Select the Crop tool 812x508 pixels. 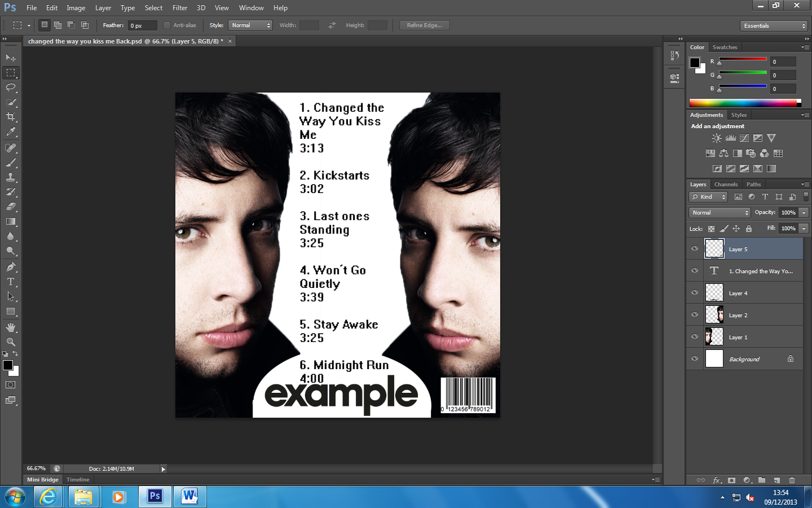click(x=11, y=117)
